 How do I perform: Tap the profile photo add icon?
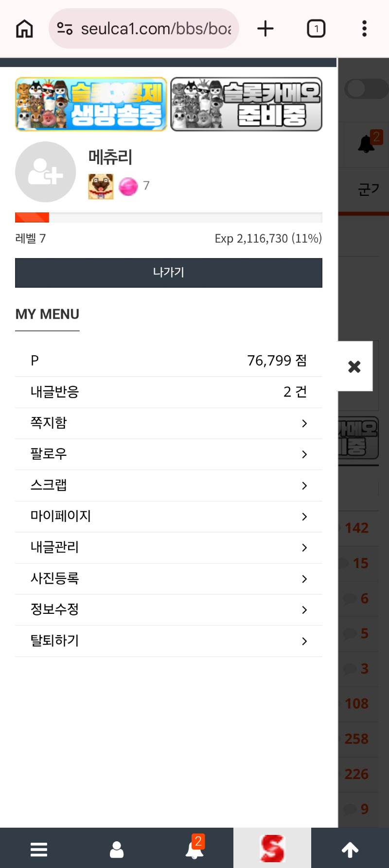click(45, 172)
